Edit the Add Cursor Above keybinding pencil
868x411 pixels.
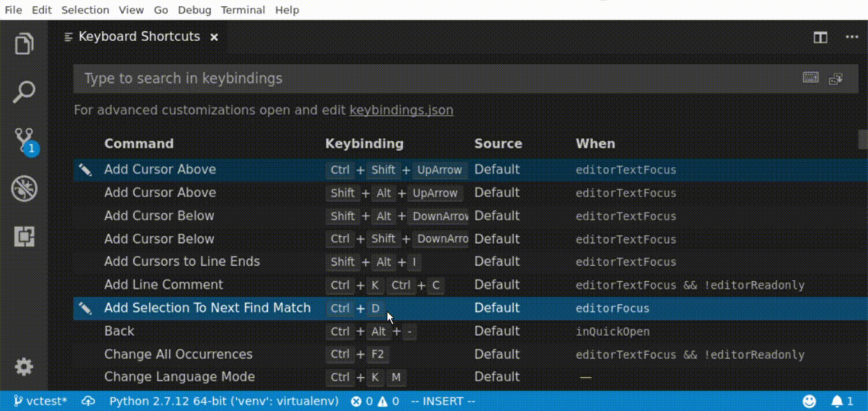coord(86,169)
